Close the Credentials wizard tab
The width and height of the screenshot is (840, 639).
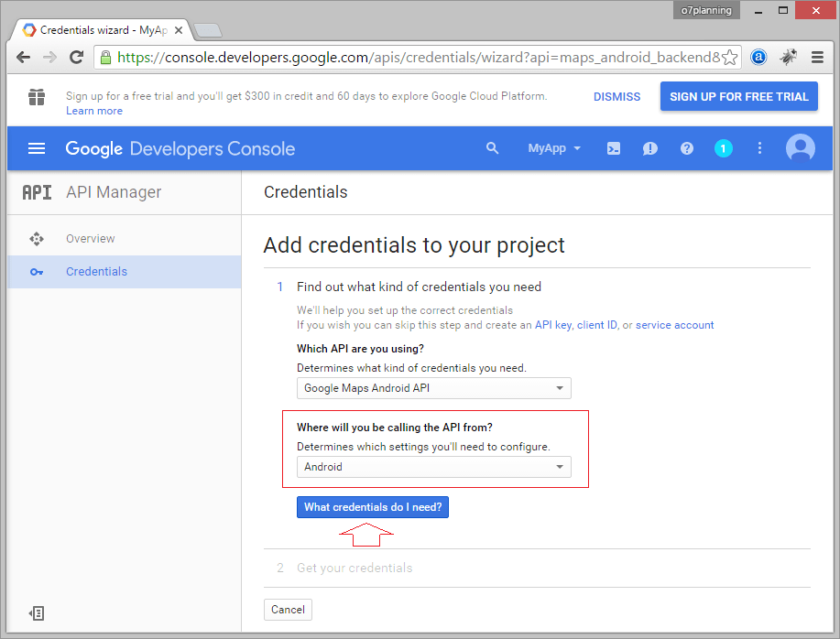click(x=179, y=30)
